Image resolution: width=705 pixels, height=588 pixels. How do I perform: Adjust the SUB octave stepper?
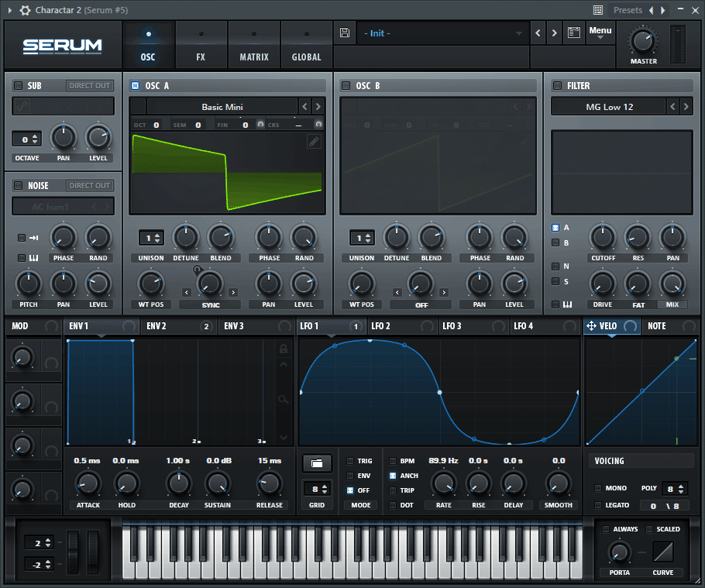[x=26, y=139]
